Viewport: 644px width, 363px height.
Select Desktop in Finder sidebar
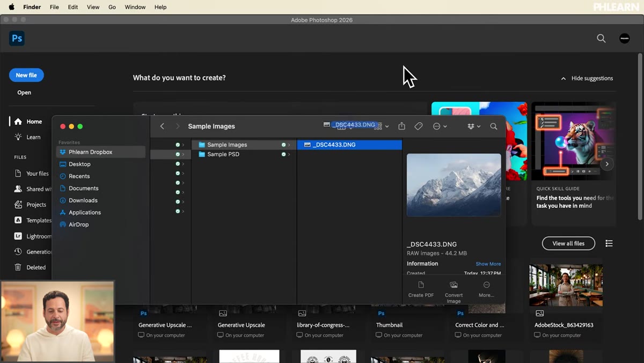click(100, 164)
